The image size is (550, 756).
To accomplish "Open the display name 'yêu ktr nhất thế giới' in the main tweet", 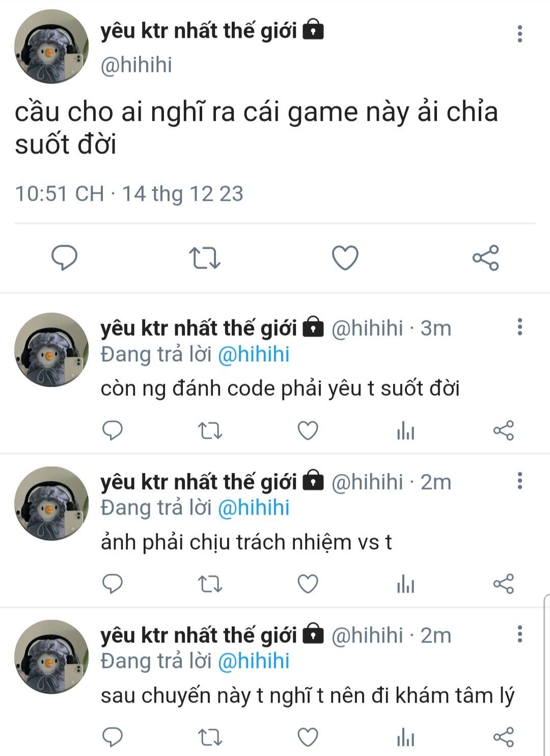I will [x=199, y=31].
